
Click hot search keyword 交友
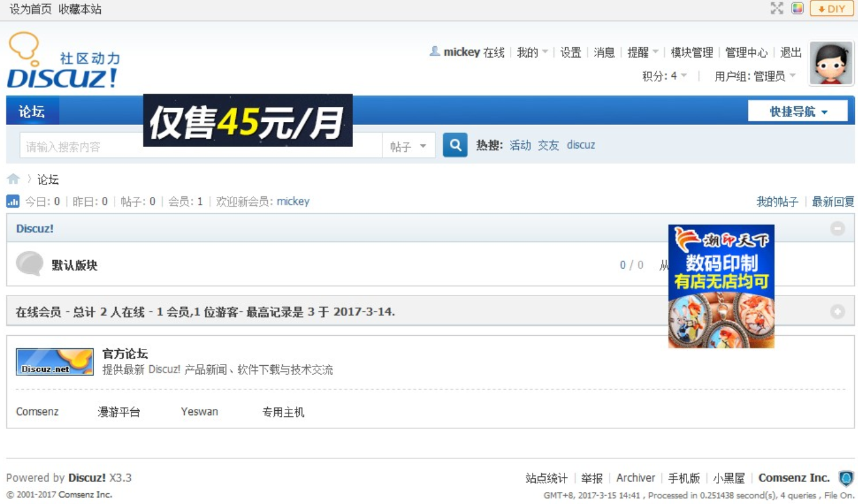pos(548,145)
